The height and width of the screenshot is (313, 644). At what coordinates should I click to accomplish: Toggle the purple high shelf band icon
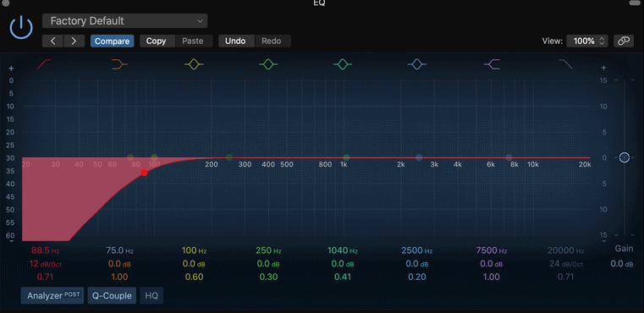[492, 64]
